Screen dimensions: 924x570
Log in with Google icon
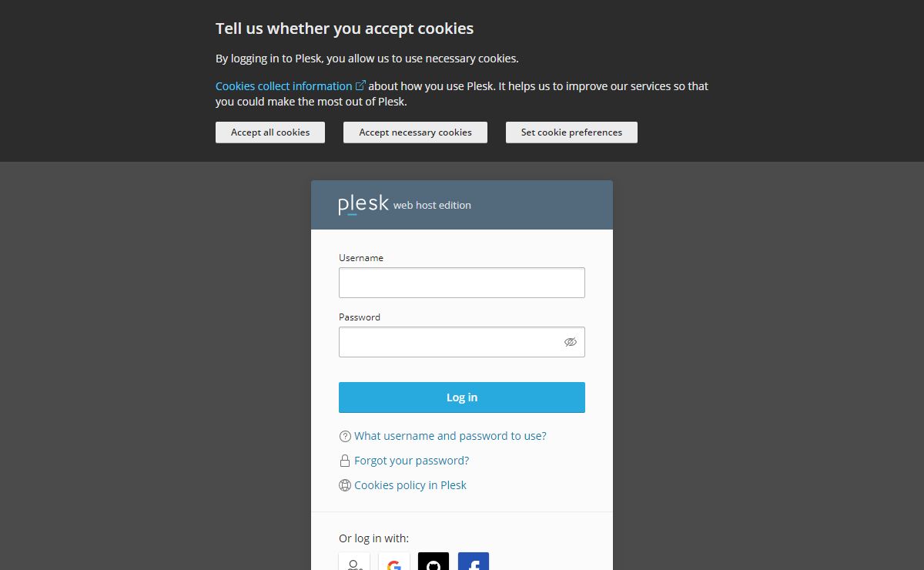coord(394,563)
